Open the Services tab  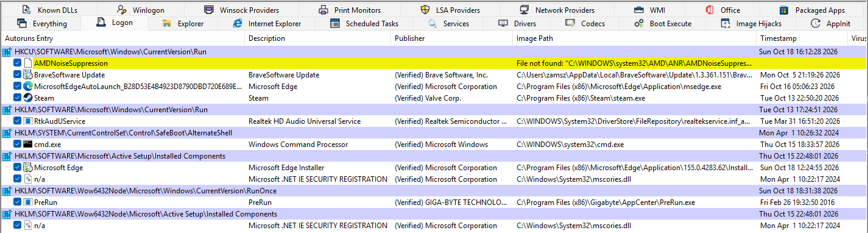pyautogui.click(x=448, y=24)
